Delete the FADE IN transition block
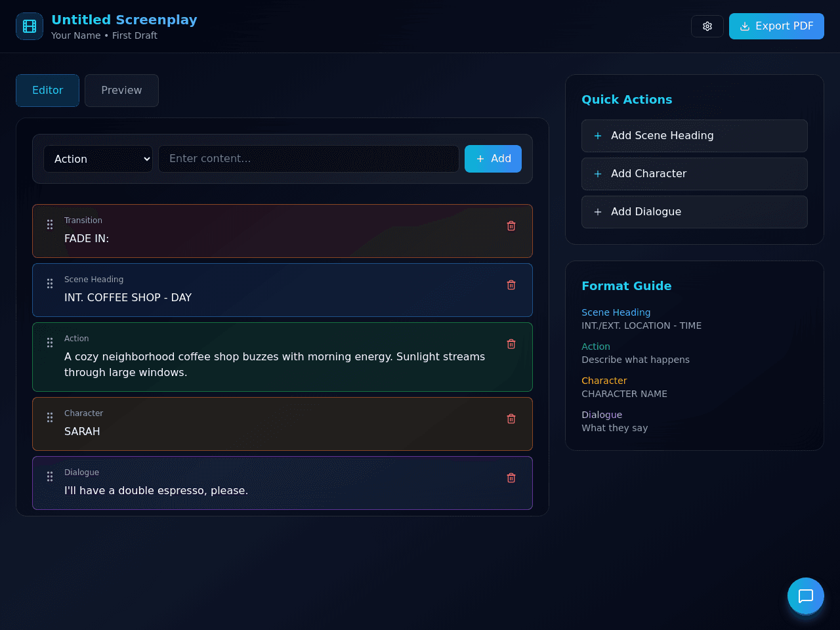This screenshot has width=840, height=630. click(x=511, y=226)
